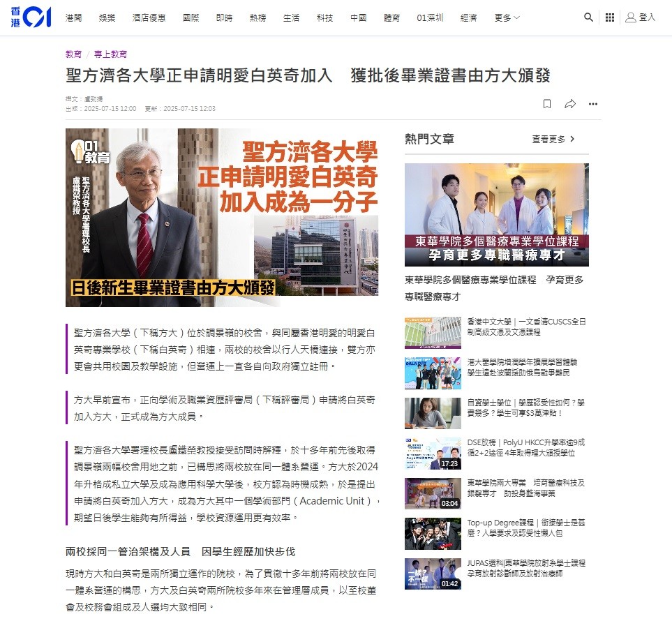Click the update time 2025-07-15 12:03
This screenshot has height=621, width=672.
coord(189,109)
